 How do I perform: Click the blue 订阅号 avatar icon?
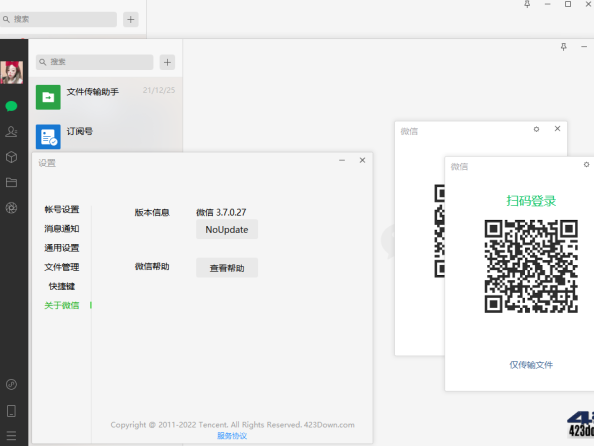48,137
